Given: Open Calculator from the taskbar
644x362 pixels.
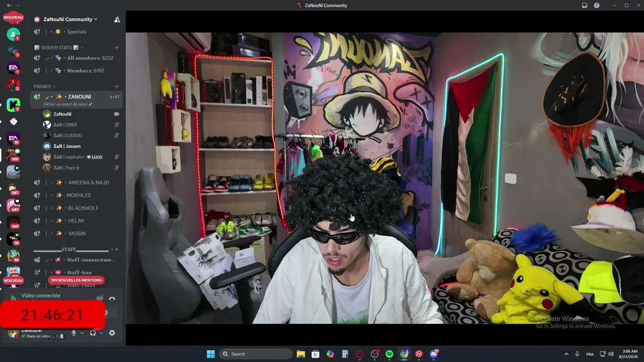Looking at the screenshot, I should coord(345,354).
